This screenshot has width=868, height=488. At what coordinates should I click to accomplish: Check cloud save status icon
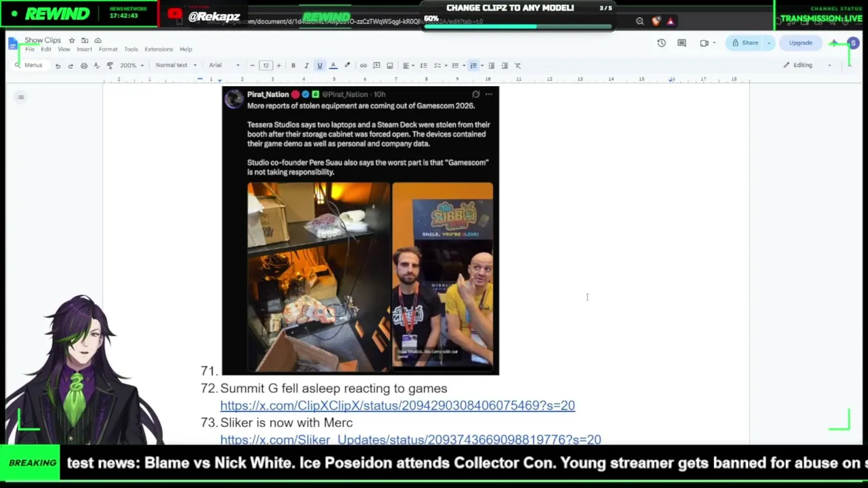[x=98, y=41]
